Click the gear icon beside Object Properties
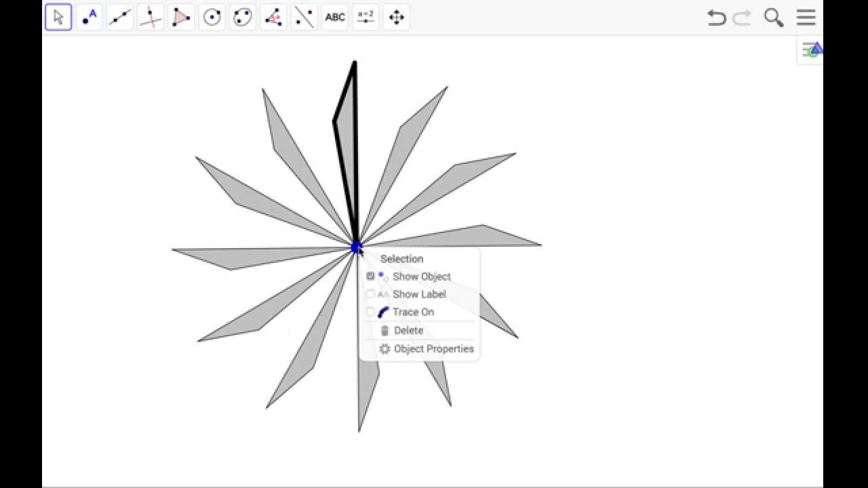The width and height of the screenshot is (868, 488). point(384,348)
